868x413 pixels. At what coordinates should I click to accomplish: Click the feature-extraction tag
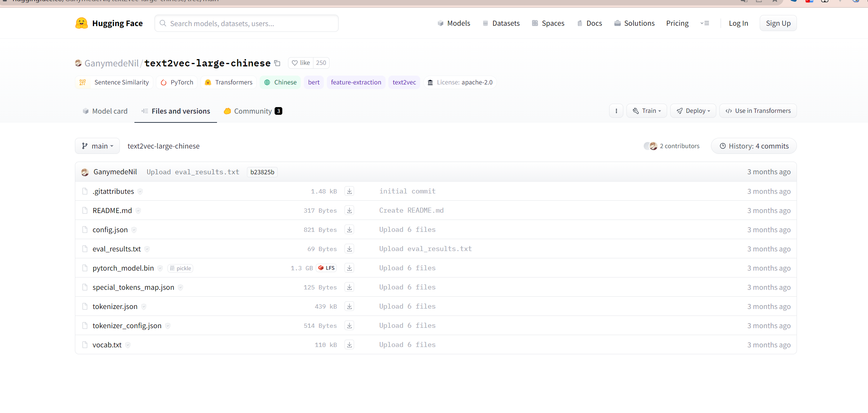point(356,83)
